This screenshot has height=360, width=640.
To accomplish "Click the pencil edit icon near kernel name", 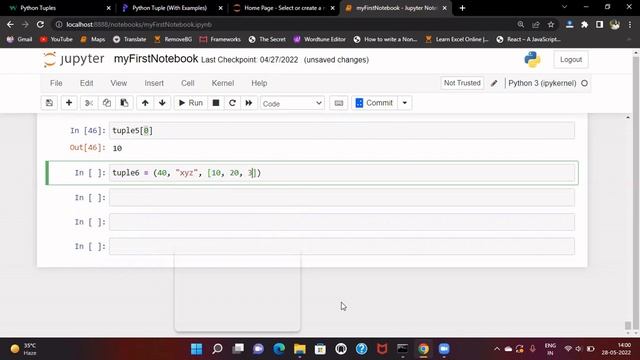I will click(494, 83).
